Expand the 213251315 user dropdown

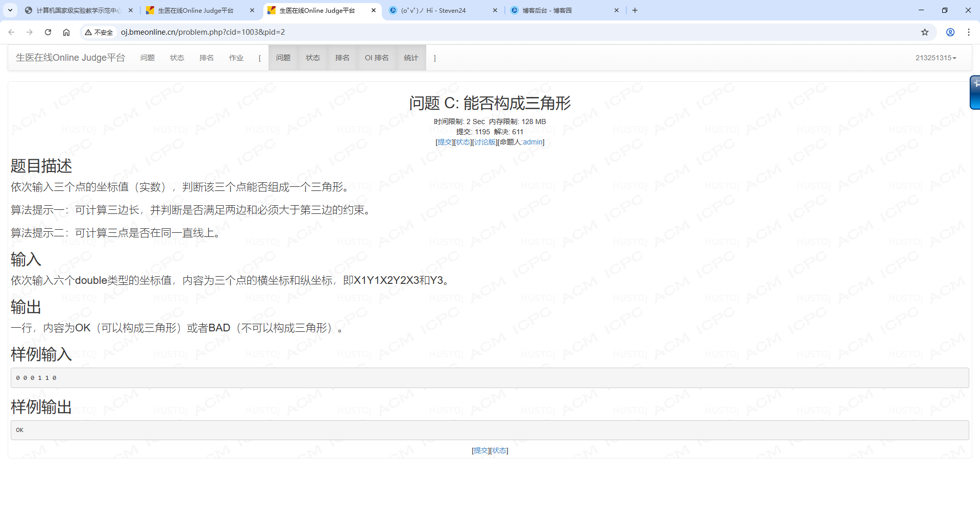[936, 58]
